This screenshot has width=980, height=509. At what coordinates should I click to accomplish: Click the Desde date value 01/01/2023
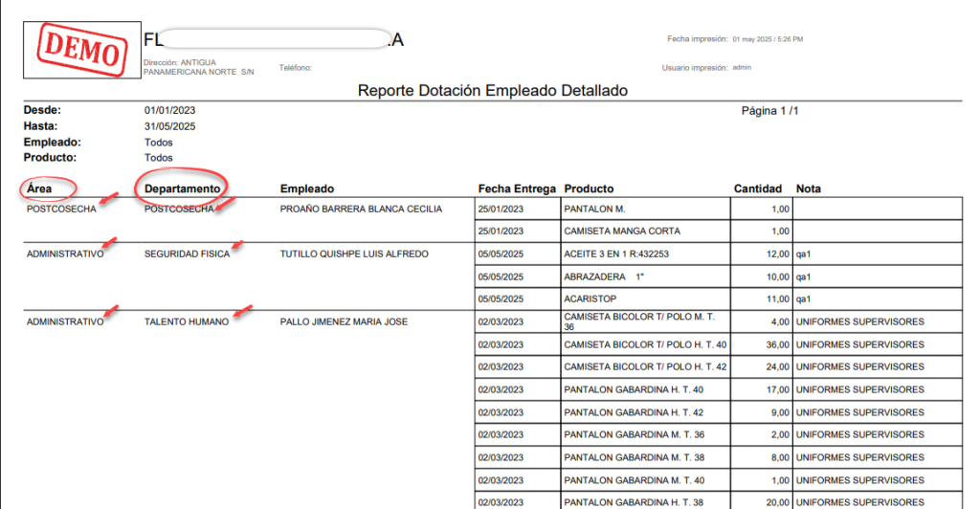click(170, 111)
